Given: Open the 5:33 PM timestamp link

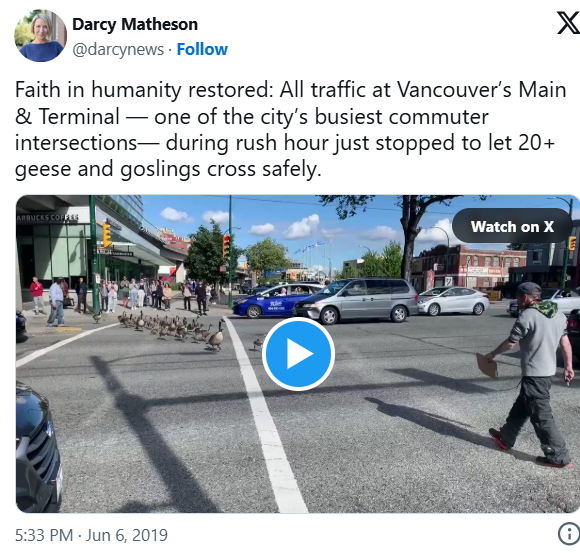Looking at the screenshot, I should 44,535.
